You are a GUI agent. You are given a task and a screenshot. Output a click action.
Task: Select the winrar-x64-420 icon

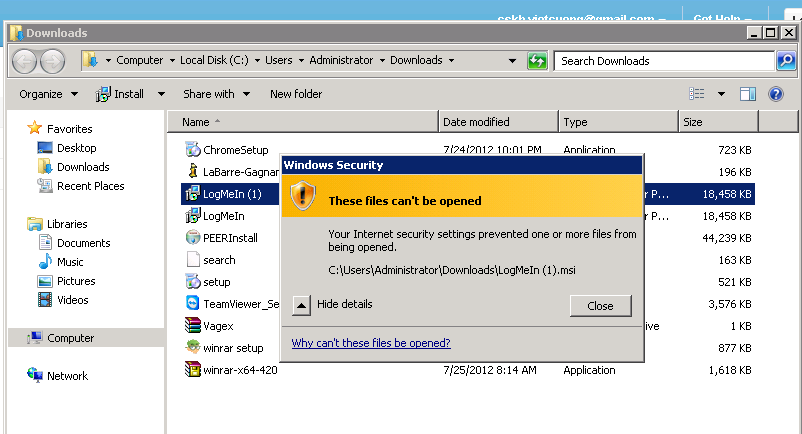point(192,370)
